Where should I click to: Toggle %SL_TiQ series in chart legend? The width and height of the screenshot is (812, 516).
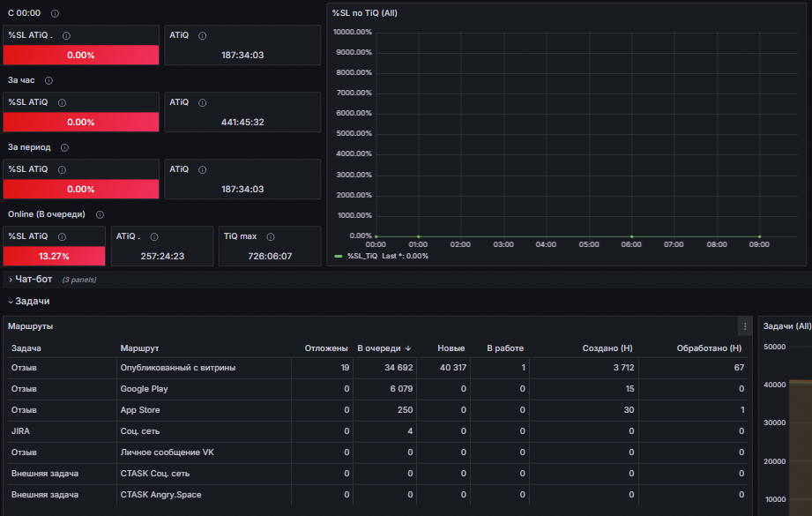pos(362,256)
